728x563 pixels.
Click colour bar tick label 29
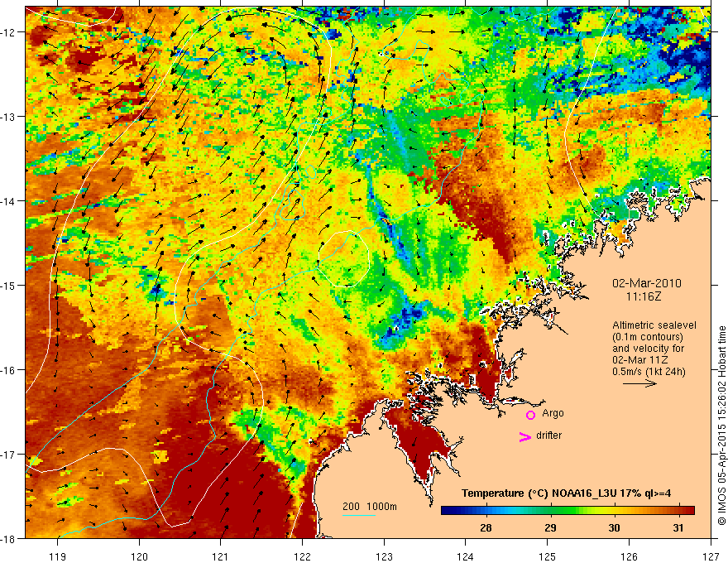[550, 527]
